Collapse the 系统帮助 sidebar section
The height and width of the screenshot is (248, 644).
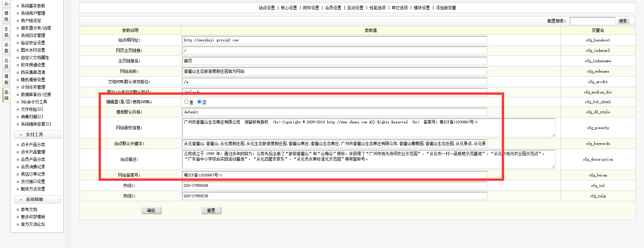tap(38, 199)
